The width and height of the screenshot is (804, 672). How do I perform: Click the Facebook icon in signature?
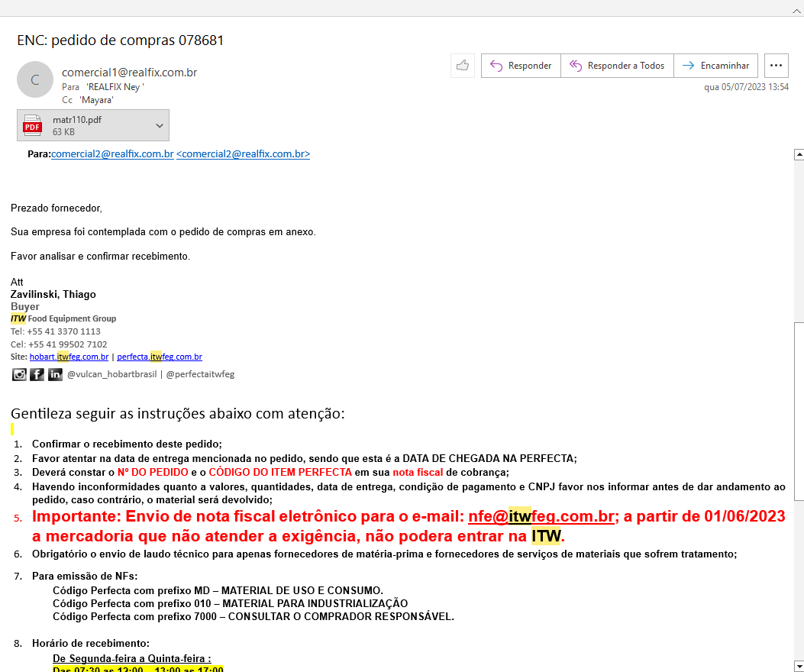pyautogui.click(x=37, y=374)
